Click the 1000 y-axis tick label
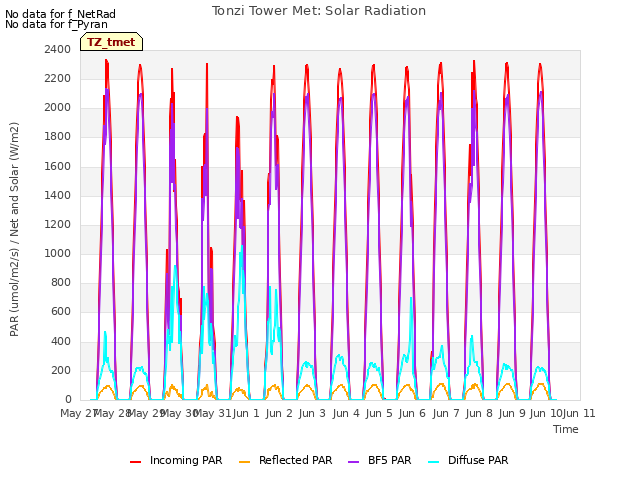 tap(58, 254)
